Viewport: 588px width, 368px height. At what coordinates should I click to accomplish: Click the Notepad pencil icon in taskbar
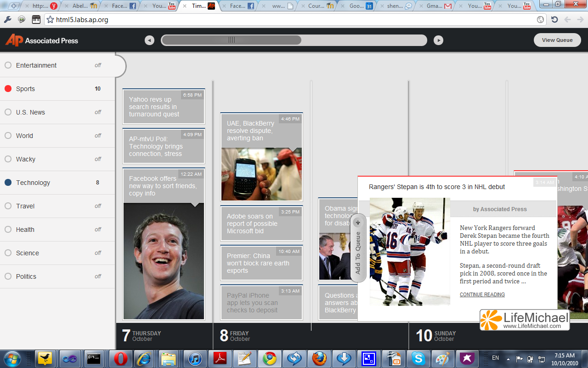(x=245, y=358)
